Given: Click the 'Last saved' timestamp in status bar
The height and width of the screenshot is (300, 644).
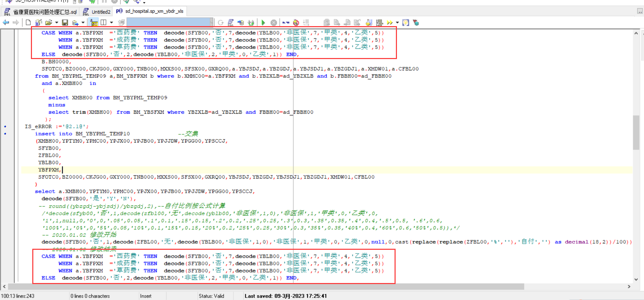Looking at the screenshot, I should click(286, 296).
